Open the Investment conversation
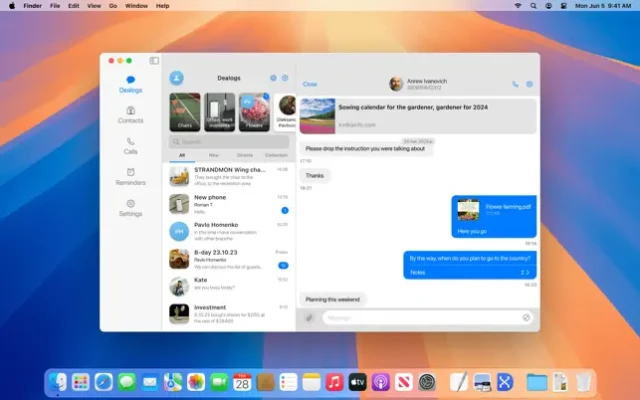 (229, 314)
